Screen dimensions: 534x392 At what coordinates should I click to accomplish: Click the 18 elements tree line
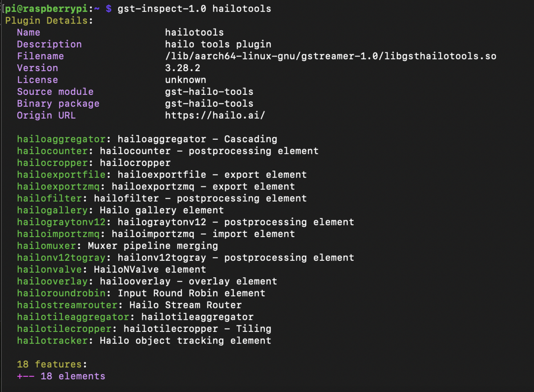(x=61, y=376)
